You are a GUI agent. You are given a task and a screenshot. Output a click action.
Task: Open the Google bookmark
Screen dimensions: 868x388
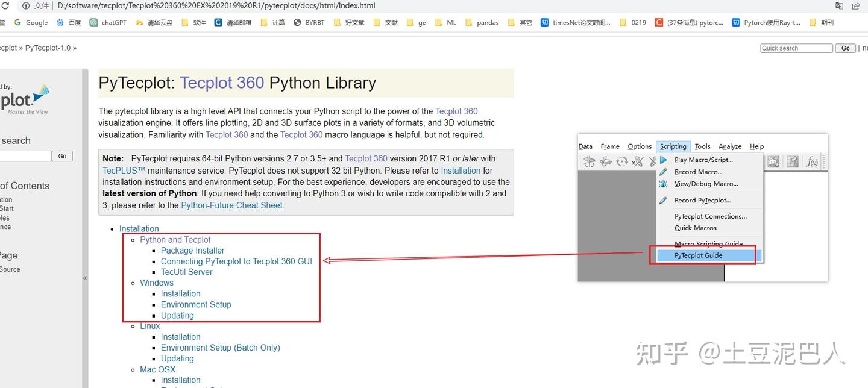[x=31, y=22]
